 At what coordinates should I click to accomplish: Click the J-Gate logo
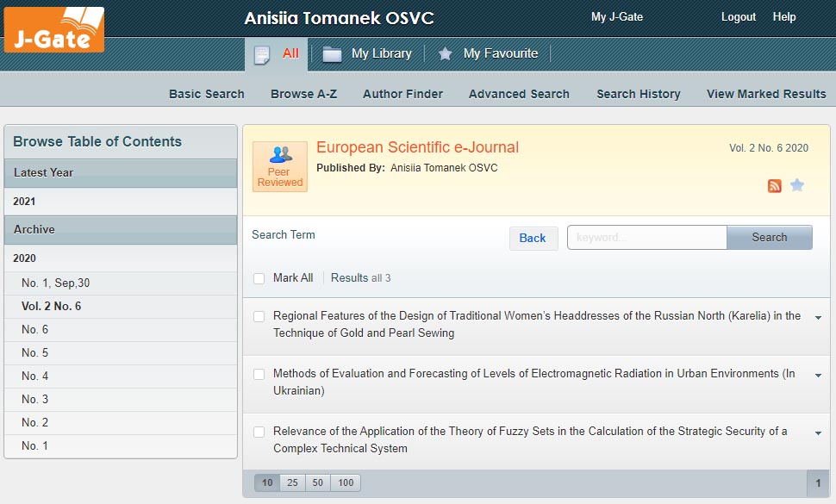(54, 30)
